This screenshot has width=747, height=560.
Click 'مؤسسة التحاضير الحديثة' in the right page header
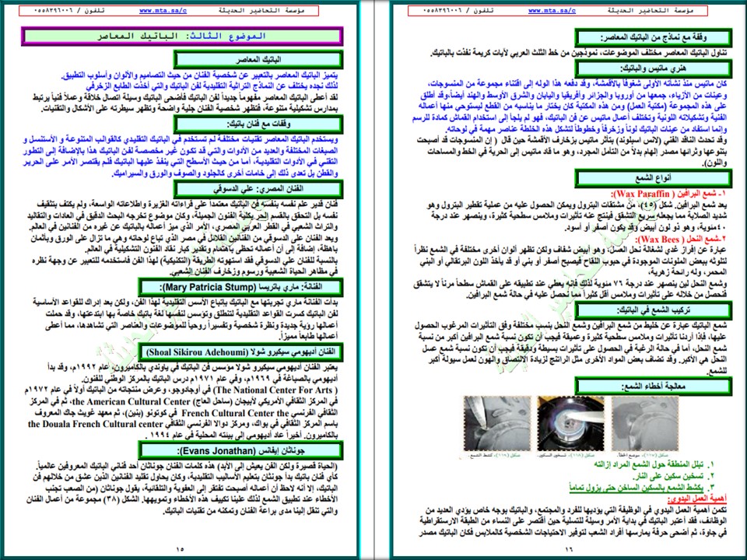(x=651, y=10)
